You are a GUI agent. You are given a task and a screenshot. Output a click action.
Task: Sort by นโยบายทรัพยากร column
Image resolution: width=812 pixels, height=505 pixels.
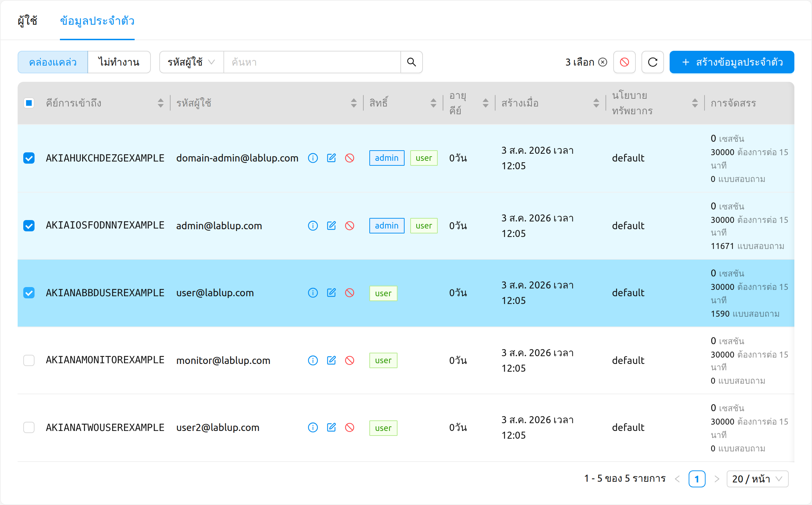(695, 103)
